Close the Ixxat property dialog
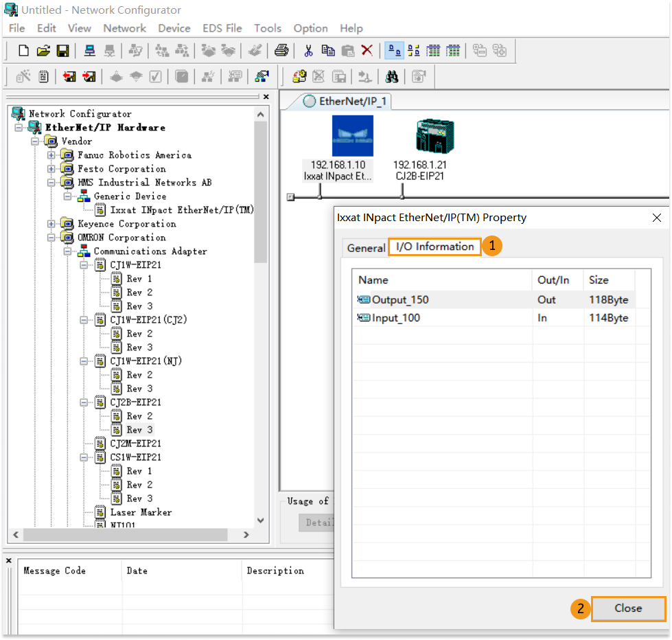This screenshot has height=640, width=672. (627, 608)
